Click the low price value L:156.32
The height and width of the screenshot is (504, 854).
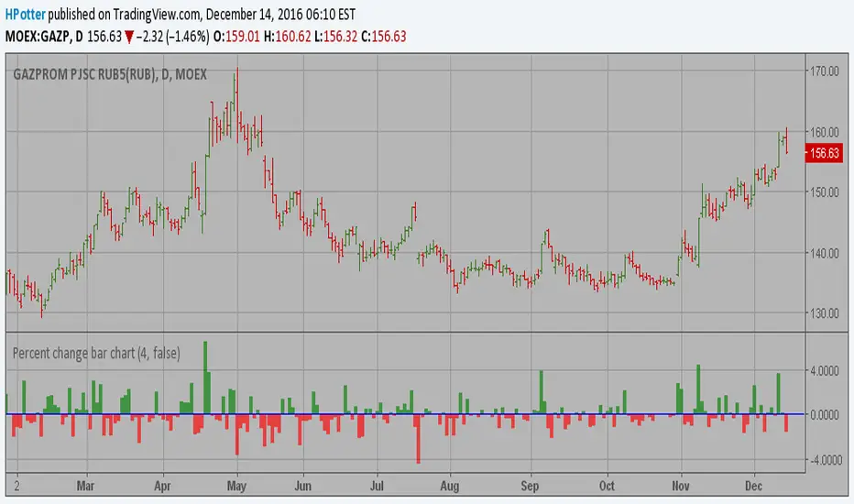point(336,37)
